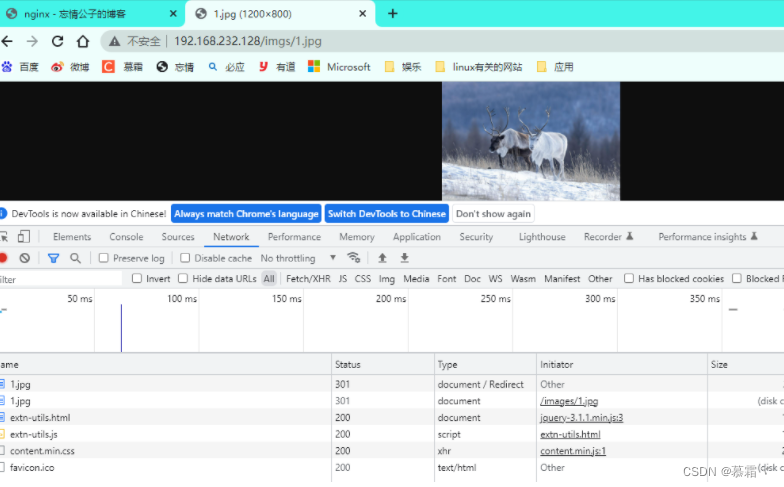Image resolution: width=784 pixels, height=487 pixels.
Task: Select the All request type filter
Action: tap(269, 279)
